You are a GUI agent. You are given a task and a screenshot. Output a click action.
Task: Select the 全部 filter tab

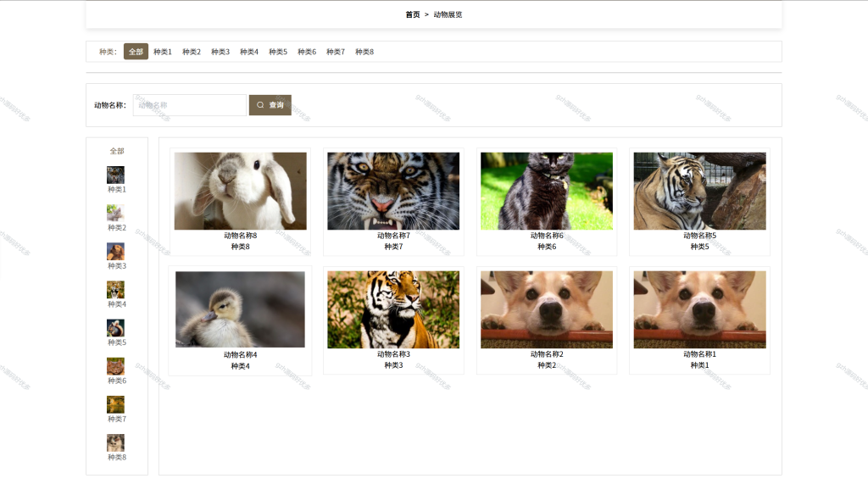pyautogui.click(x=136, y=52)
